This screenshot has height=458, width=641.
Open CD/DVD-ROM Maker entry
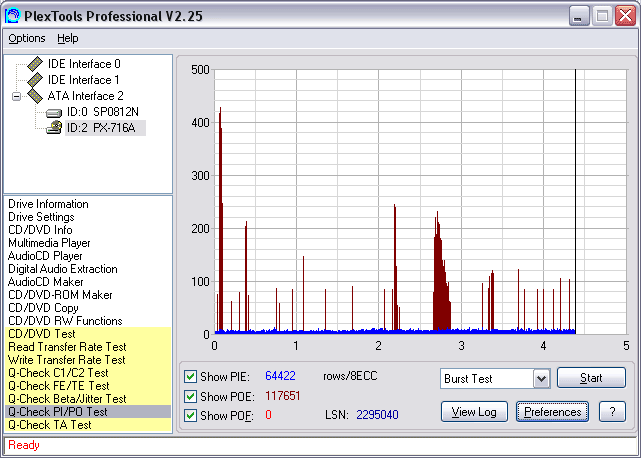click(60, 295)
